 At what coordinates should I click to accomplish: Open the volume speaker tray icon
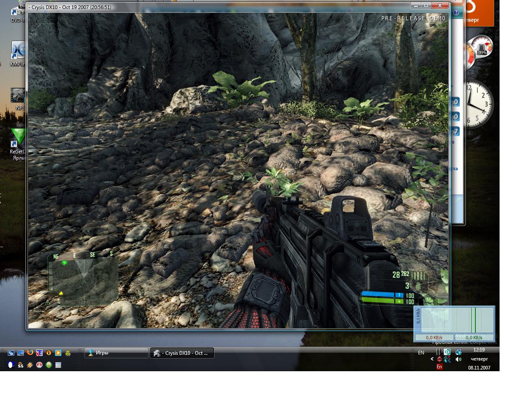458,359
